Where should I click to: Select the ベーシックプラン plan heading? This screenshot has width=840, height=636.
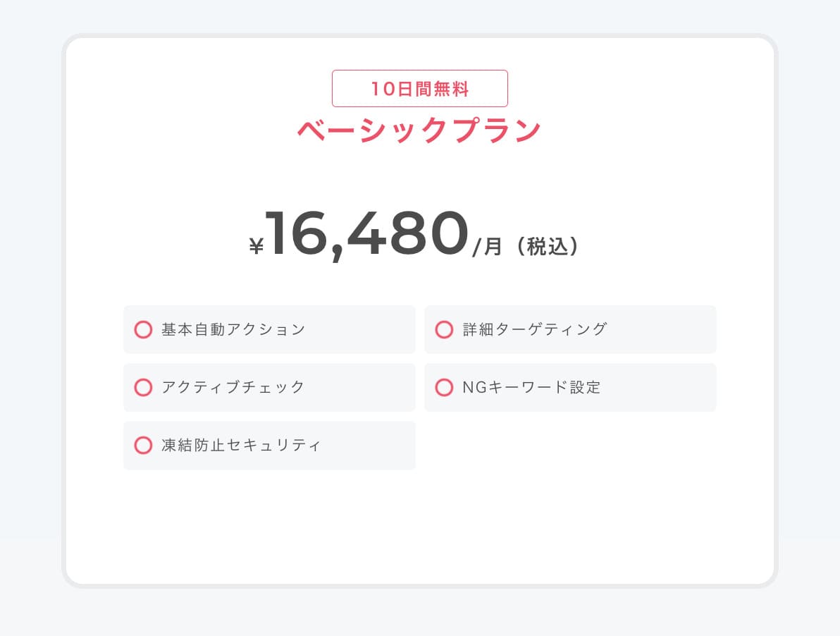tap(419, 130)
